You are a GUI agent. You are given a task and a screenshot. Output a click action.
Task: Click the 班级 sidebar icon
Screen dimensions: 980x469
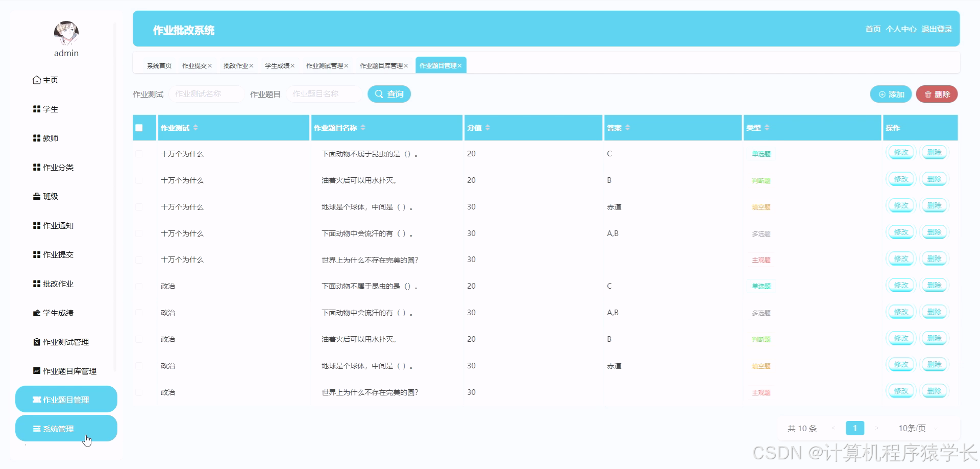pos(36,196)
